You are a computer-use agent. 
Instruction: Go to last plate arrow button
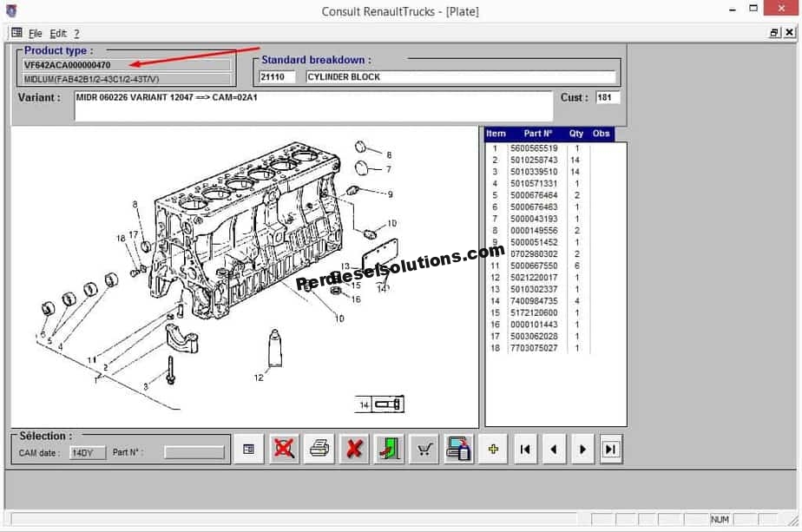click(611, 450)
